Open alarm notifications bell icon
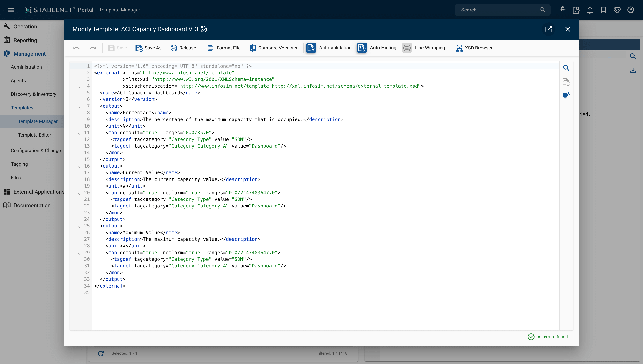This screenshot has height=364, width=643. [590, 10]
